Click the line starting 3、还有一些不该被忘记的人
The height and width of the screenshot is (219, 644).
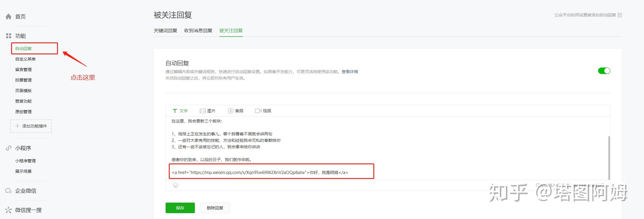click(216, 147)
